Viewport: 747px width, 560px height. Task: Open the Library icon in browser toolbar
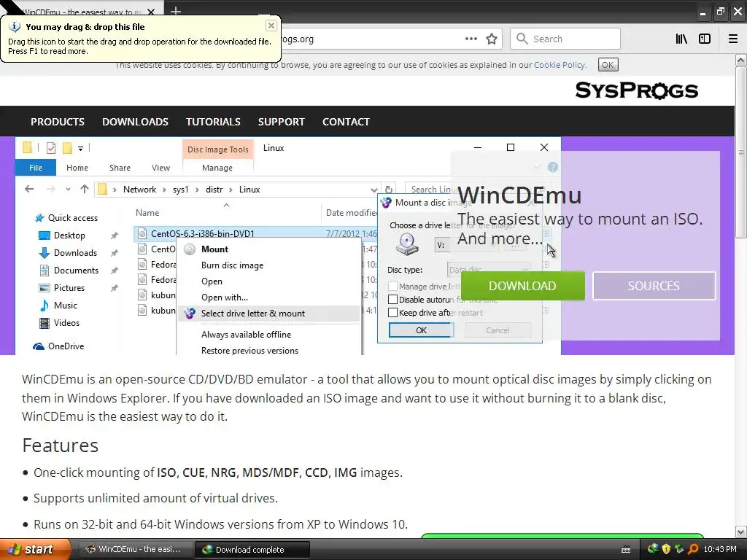point(681,39)
